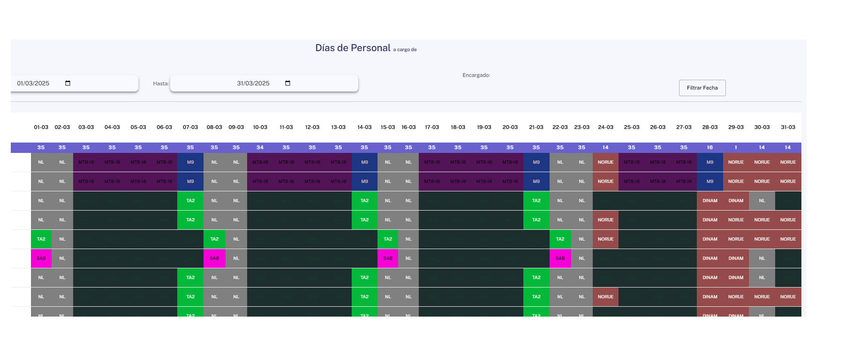Click the Filtrar Fecha button
868x356 pixels.
[702, 88]
